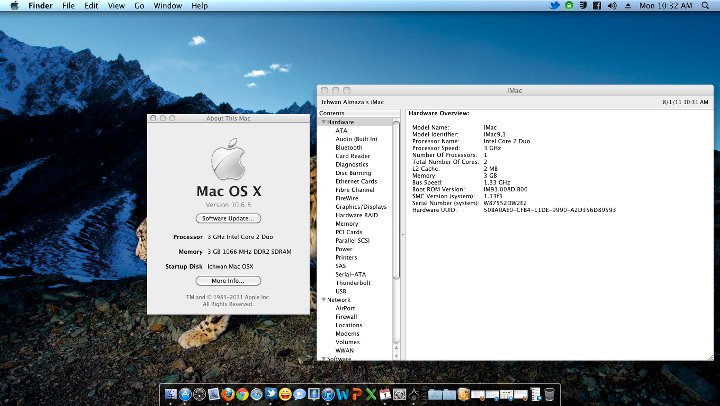Select FireWire in the Hardware list
Screen dimensions: 720x406
pyautogui.click(x=347, y=198)
